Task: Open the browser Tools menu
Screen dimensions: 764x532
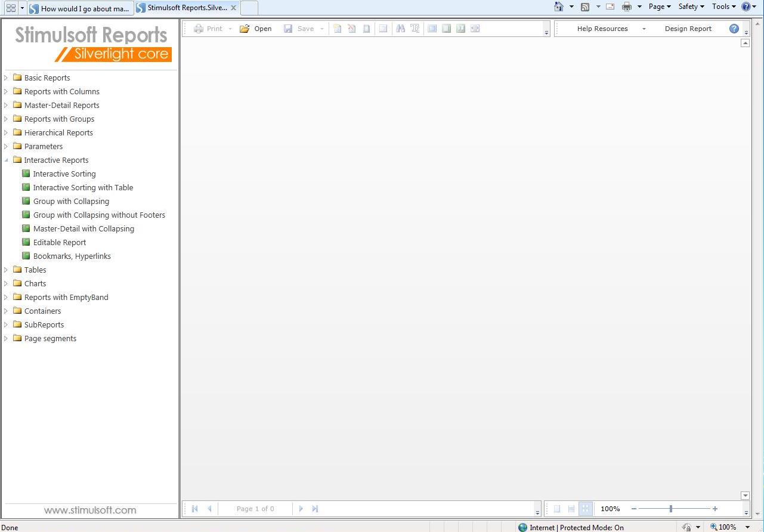Action: [724, 7]
